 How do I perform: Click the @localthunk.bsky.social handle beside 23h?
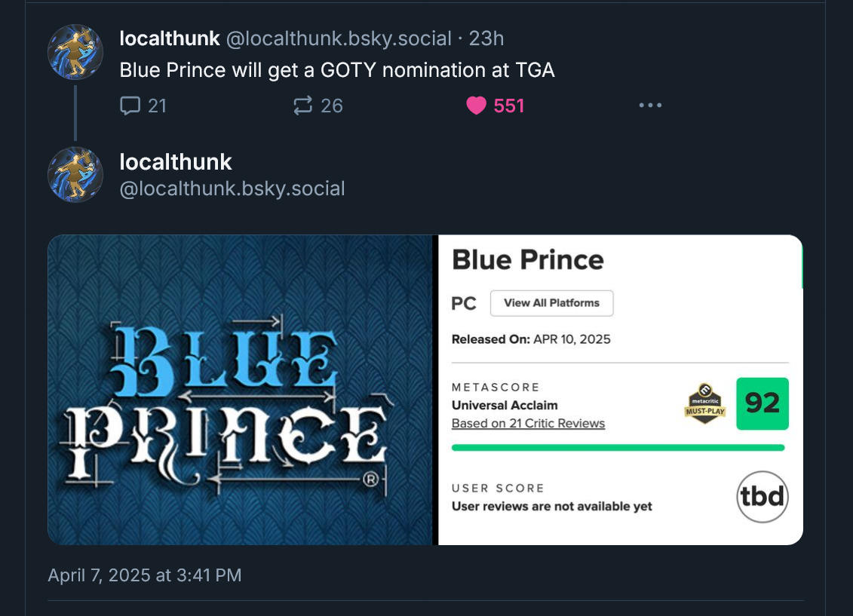pyautogui.click(x=339, y=38)
